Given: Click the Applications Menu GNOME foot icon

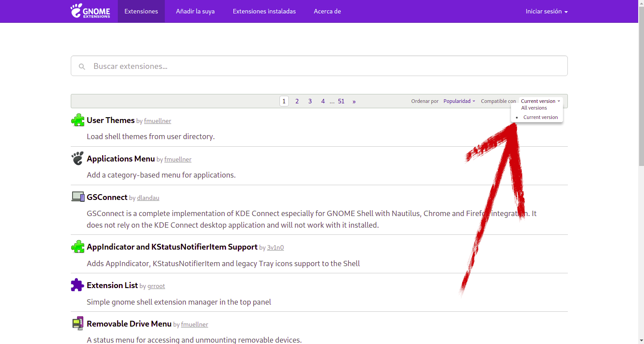Looking at the screenshot, I should tap(77, 158).
